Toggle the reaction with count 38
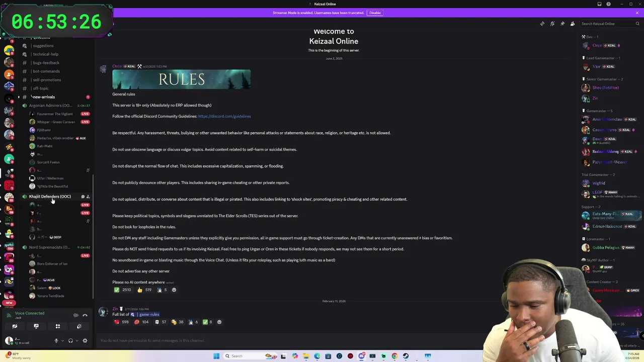 click(178, 322)
